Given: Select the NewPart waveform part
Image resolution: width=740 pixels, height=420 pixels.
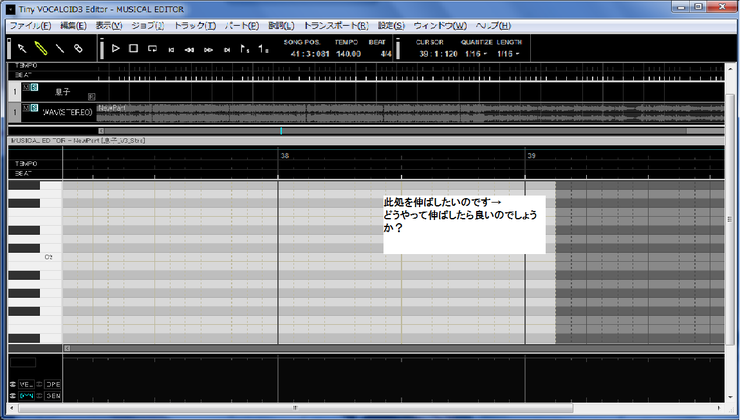Looking at the screenshot, I should [x=411, y=113].
